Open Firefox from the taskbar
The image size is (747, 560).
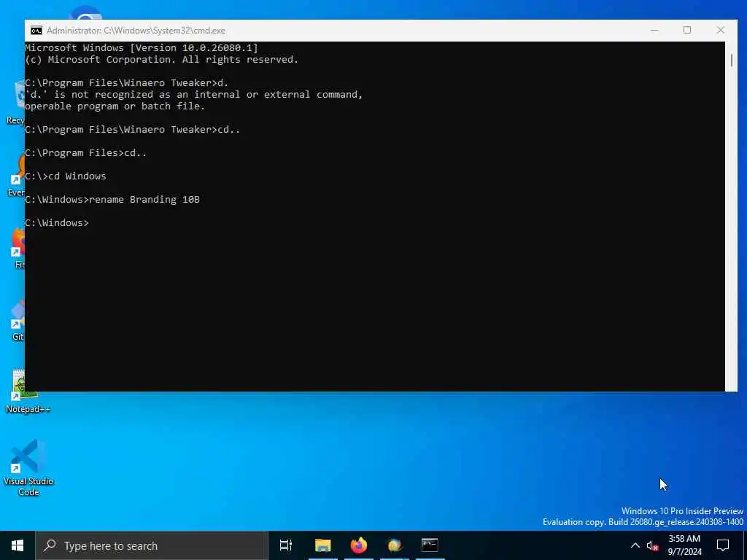359,545
